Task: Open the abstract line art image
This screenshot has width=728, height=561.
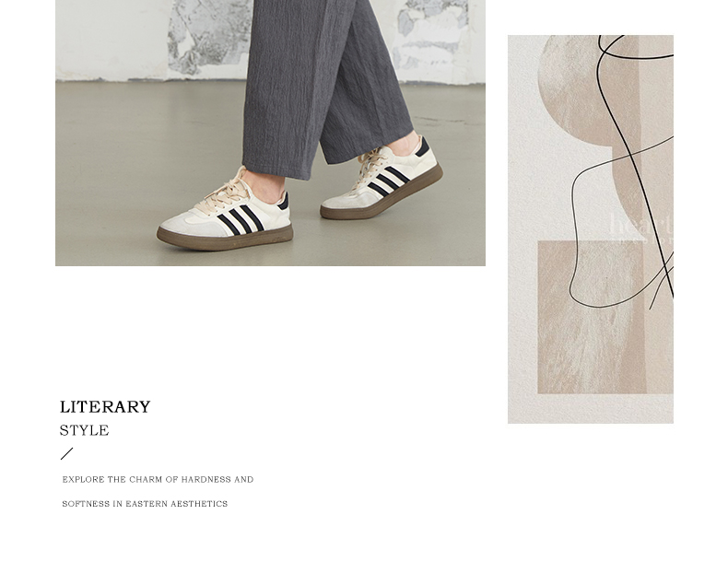Action: (591, 229)
